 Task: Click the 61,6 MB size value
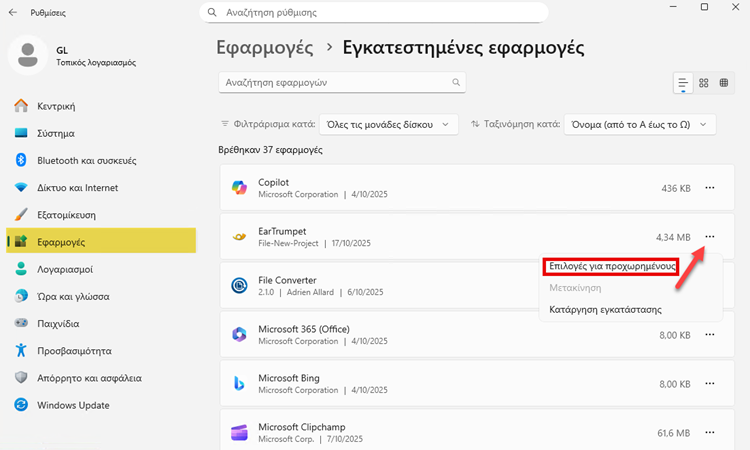673,433
